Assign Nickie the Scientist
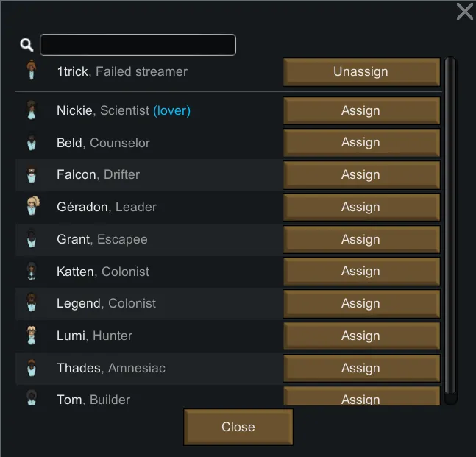 tap(360, 111)
